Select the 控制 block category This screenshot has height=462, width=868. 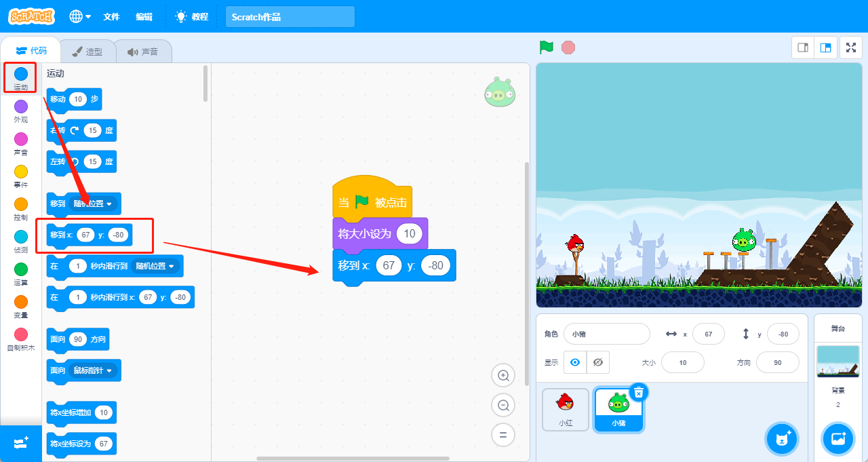[x=21, y=209]
